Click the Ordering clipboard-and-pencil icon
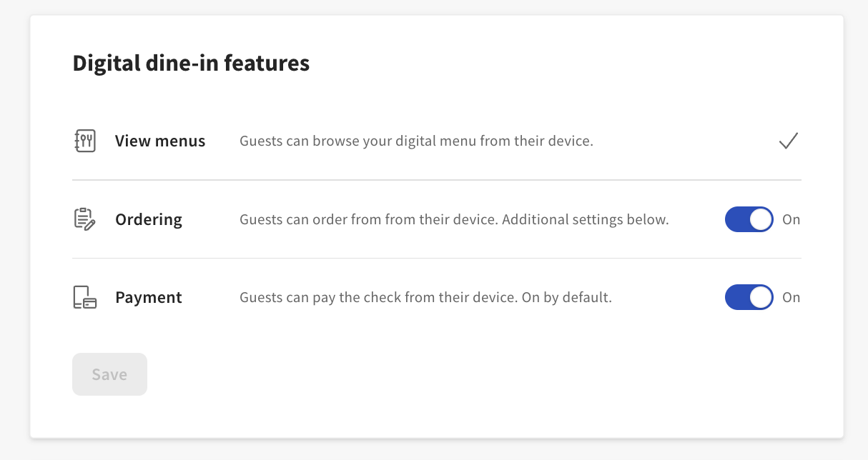868x460 pixels. pos(84,219)
